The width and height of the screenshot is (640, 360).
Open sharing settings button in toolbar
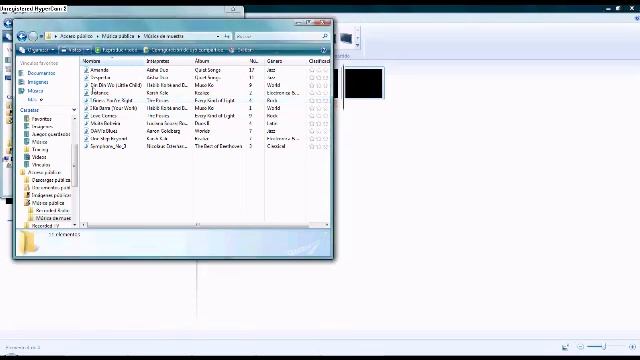184,50
